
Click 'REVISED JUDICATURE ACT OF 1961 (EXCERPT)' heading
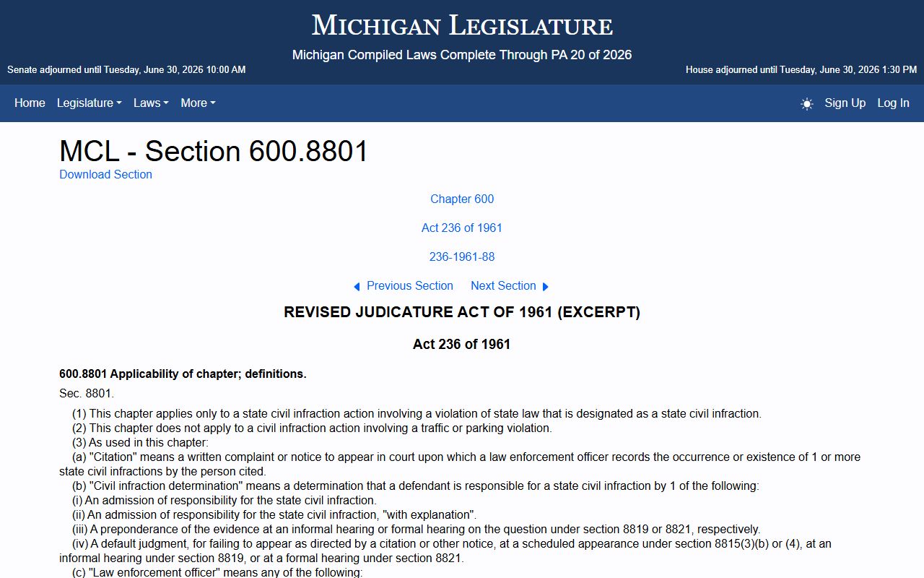click(x=462, y=312)
